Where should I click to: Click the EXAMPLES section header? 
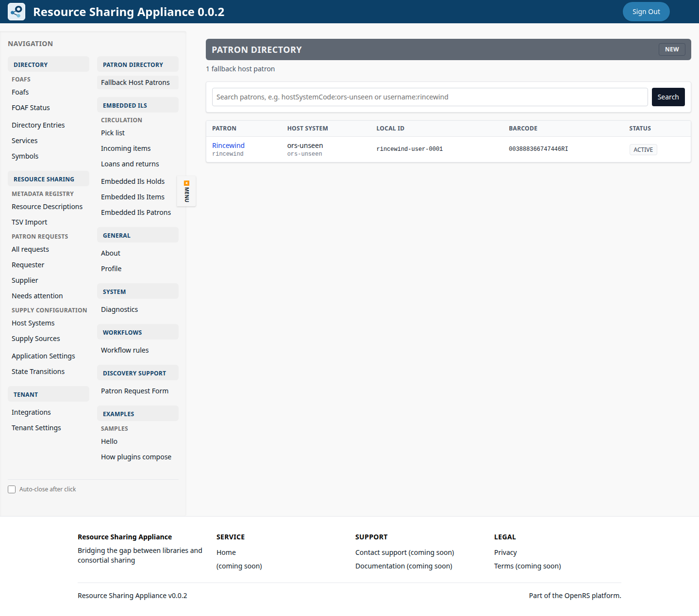click(x=138, y=414)
